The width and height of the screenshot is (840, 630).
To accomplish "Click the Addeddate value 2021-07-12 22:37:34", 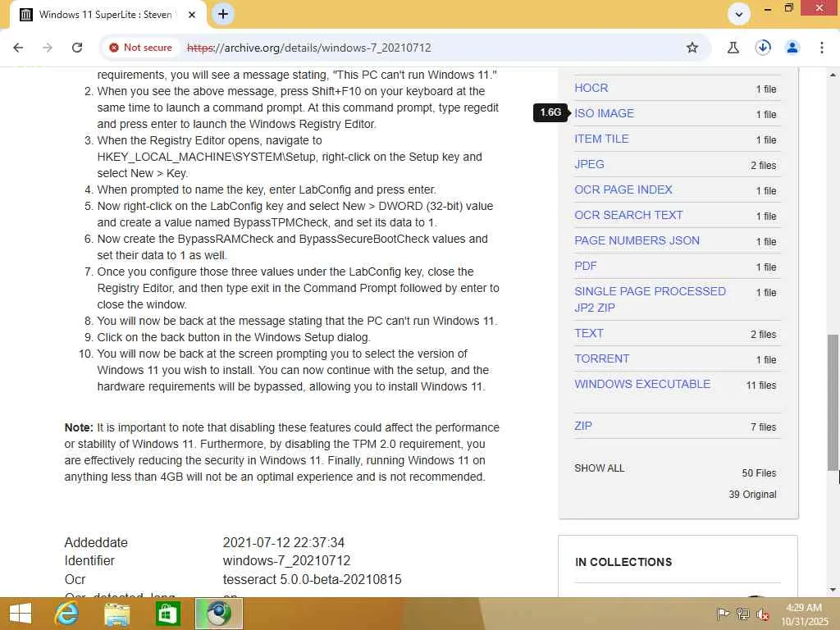I will point(283,543).
